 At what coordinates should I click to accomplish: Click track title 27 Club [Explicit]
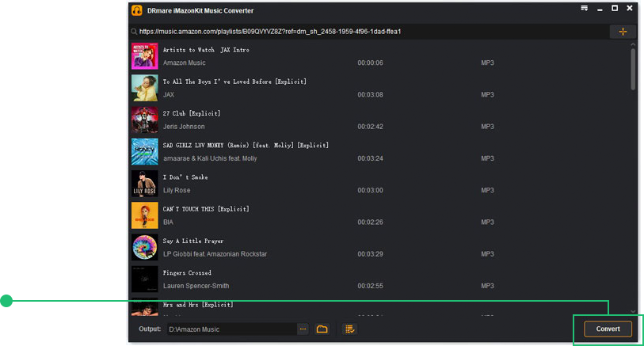tap(192, 113)
